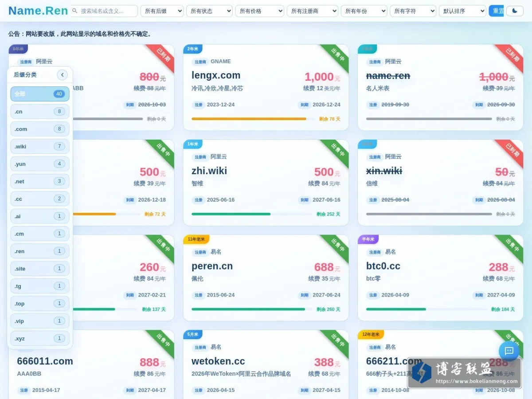This screenshot has height=399, width=532.
Task: Open the peren.cn domain title
Action: (x=212, y=266)
